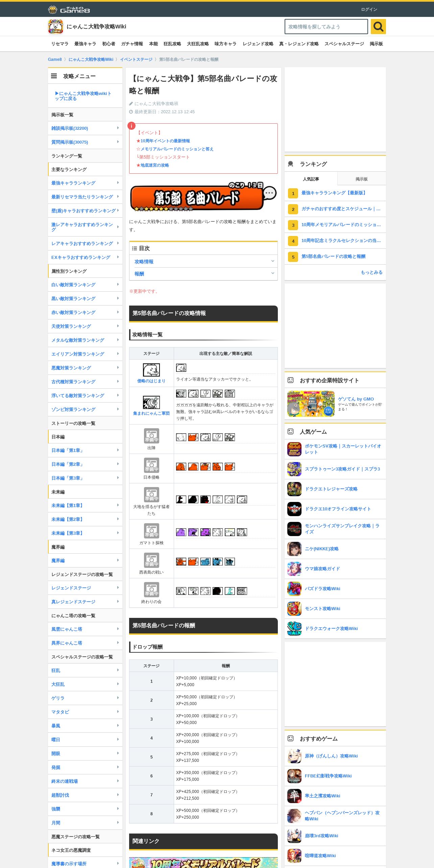Click the モンハンライズ game icon
The height and width of the screenshot is (868, 434).
pos(294,529)
